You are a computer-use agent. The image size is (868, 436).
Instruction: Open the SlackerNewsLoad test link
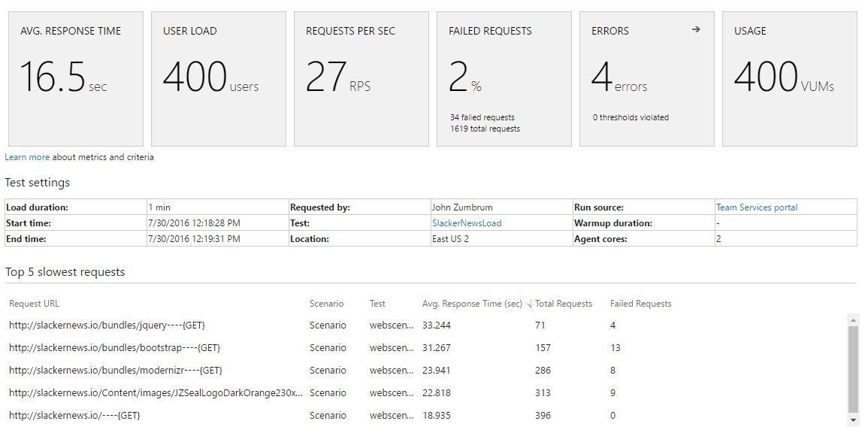click(x=466, y=223)
